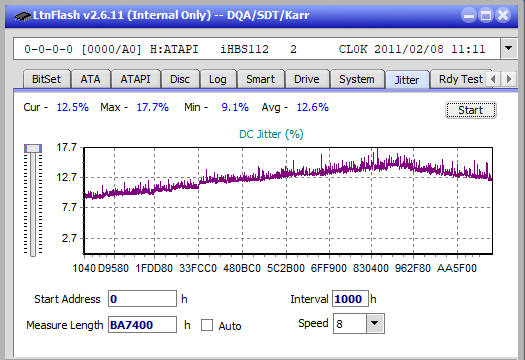Click the Max value 17.7%
This screenshot has height=360, width=525.
click(x=152, y=107)
